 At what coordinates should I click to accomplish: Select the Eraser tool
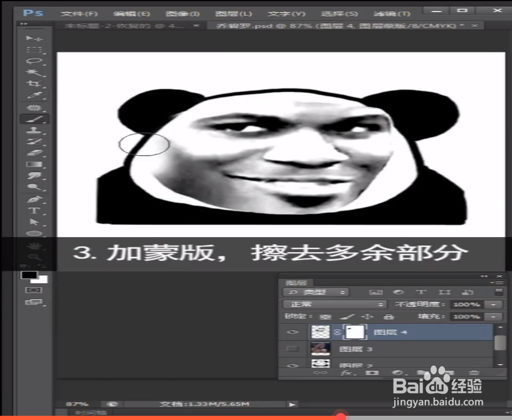click(x=34, y=152)
